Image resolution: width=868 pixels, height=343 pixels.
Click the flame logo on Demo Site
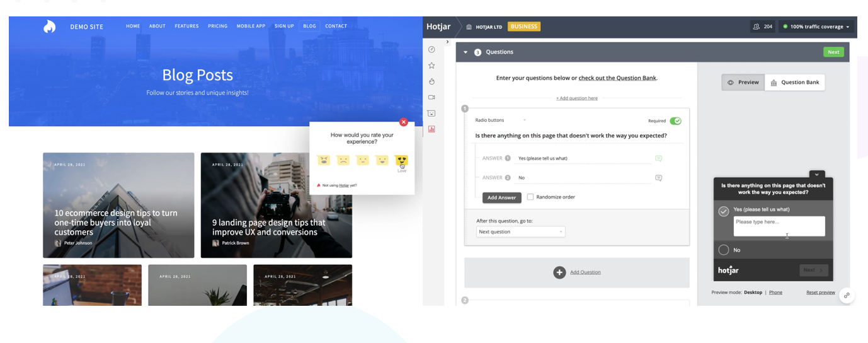point(50,26)
